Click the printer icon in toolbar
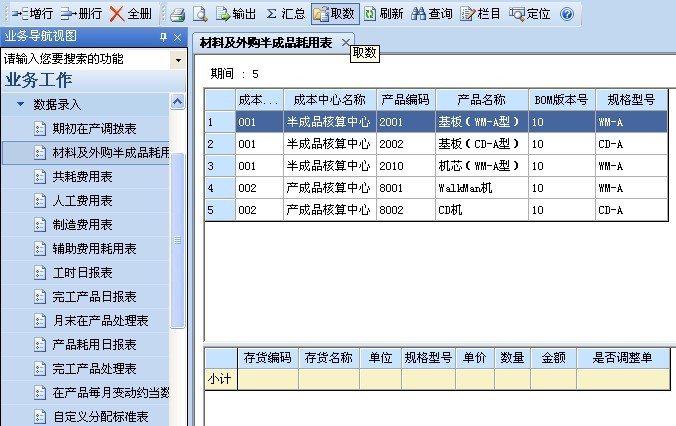Screen dimensions: 676x426 pyautogui.click(x=178, y=14)
